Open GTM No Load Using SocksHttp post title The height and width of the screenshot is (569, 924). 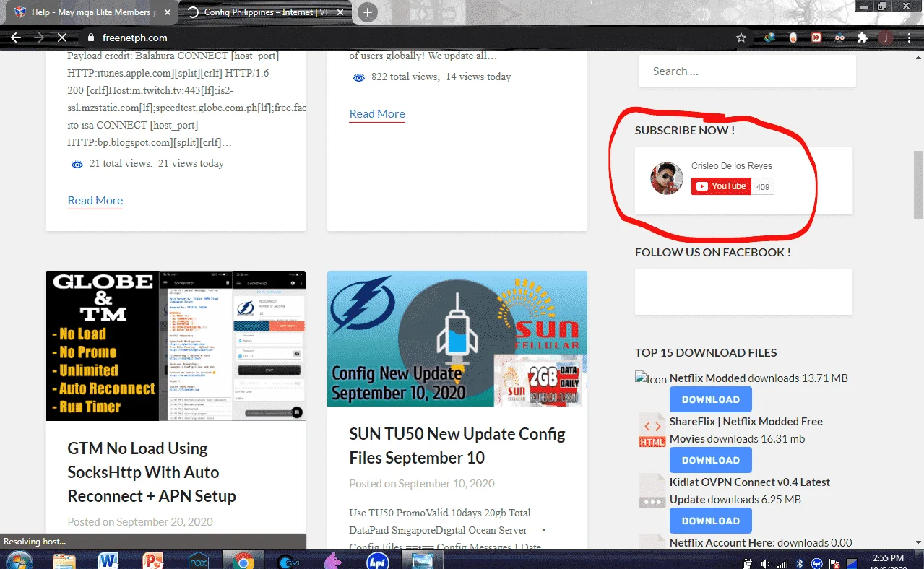(x=152, y=472)
